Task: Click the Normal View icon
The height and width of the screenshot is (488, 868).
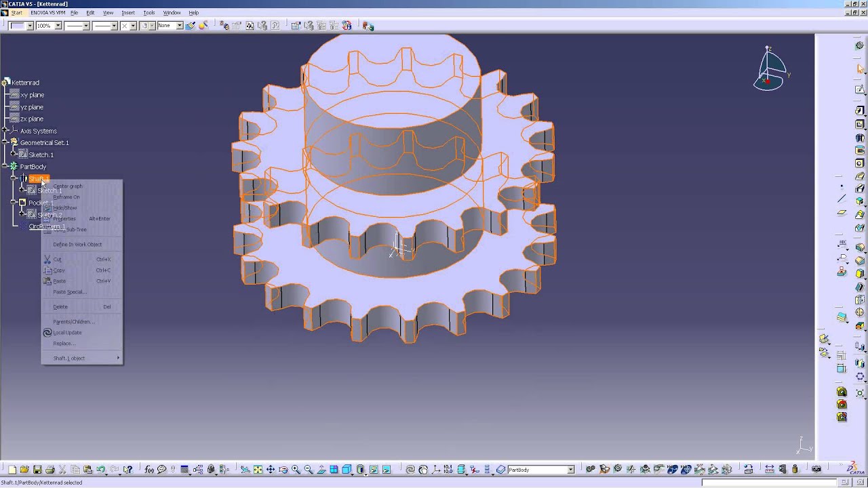Action: click(321, 469)
